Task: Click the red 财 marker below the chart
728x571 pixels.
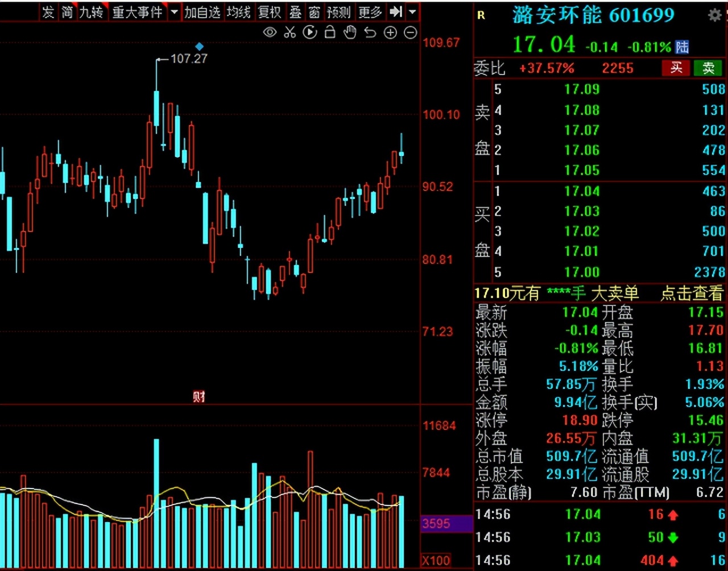Action: point(198,396)
